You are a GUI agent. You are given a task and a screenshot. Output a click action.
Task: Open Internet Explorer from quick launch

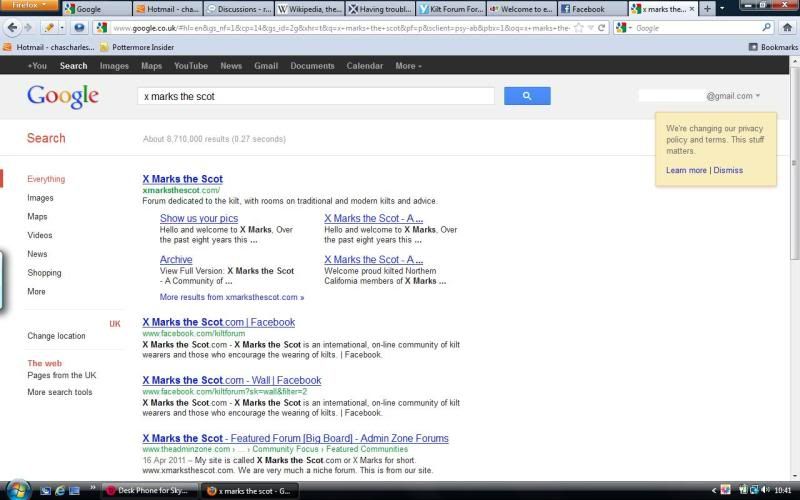(60, 491)
